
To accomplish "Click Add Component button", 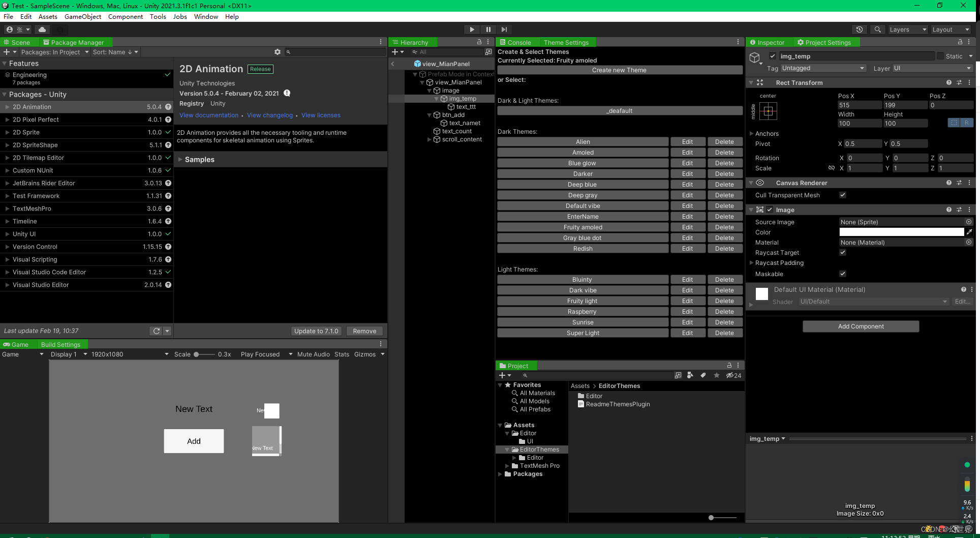I will pyautogui.click(x=861, y=326).
